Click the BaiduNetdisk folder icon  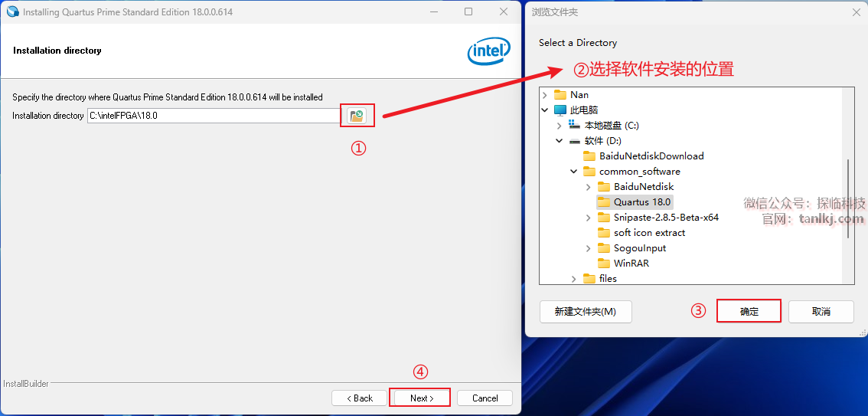pos(603,187)
